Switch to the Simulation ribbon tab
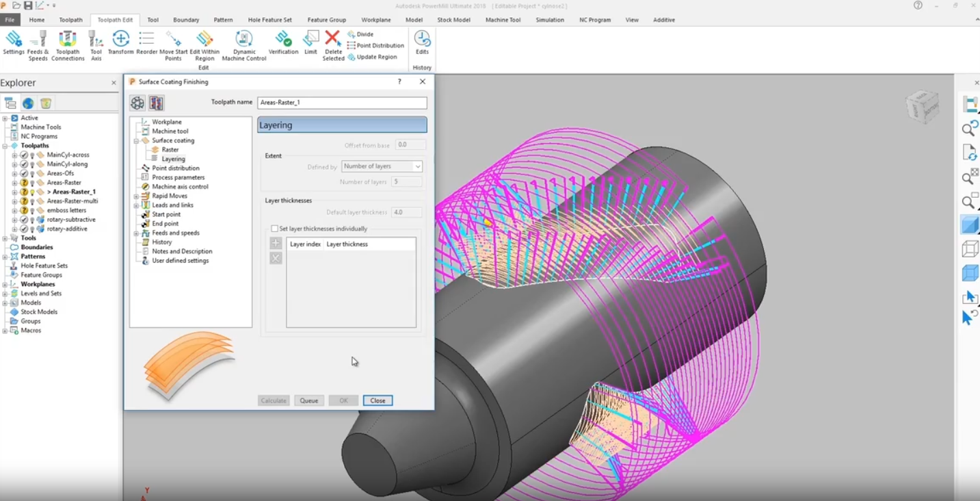 point(549,20)
